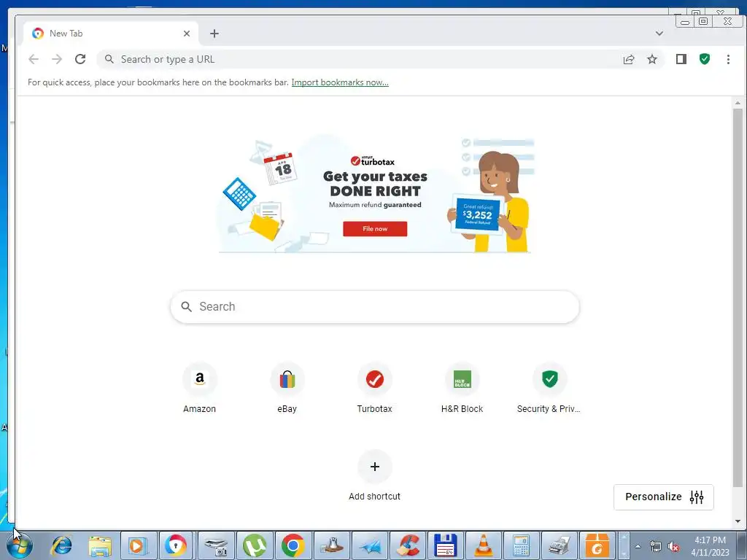The image size is (747, 560).
Task: Open the three-dot browser menu
Action: [728, 59]
